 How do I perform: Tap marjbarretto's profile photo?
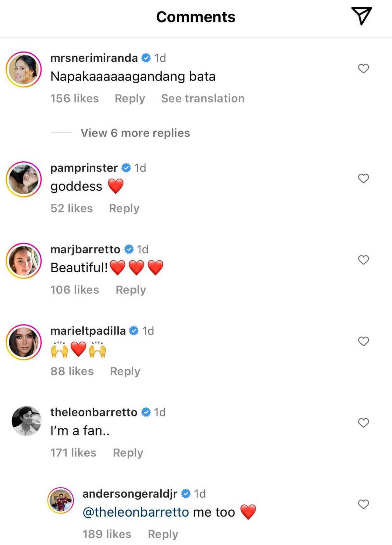[x=24, y=261]
